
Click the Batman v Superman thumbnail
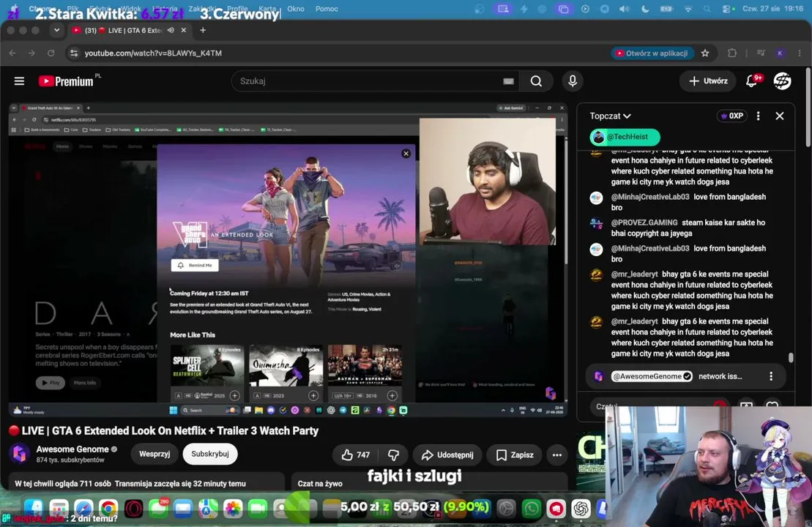coord(365,365)
